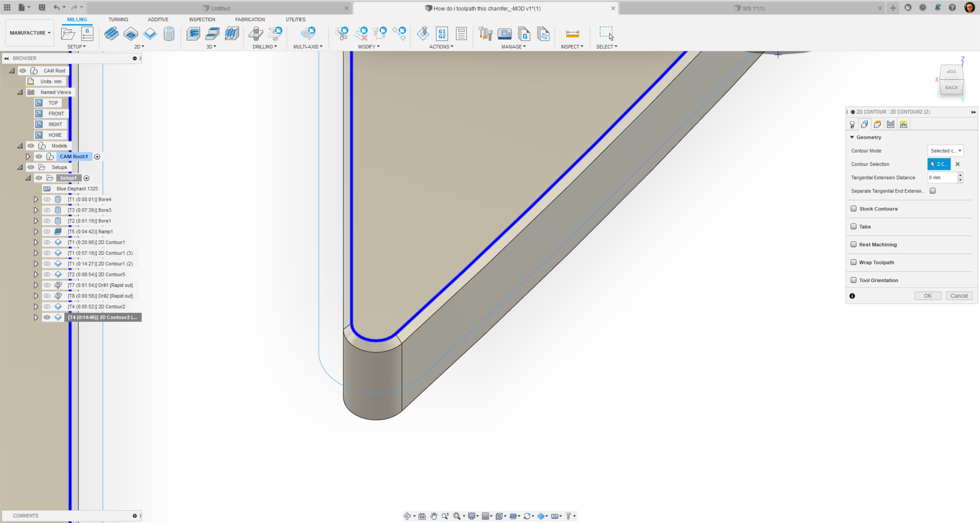This screenshot has height=523, width=980.
Task: Click the Drill tool icon
Action: pyautogui.click(x=256, y=33)
